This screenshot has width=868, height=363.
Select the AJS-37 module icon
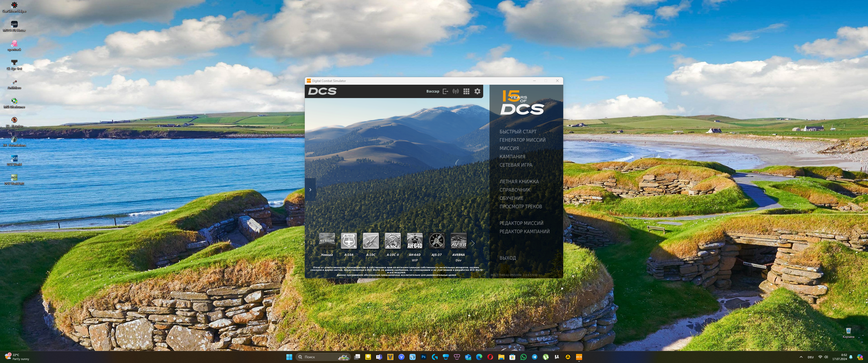click(x=437, y=241)
